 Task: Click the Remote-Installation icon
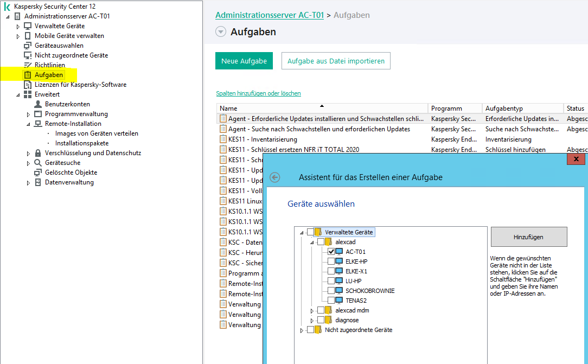click(x=38, y=123)
